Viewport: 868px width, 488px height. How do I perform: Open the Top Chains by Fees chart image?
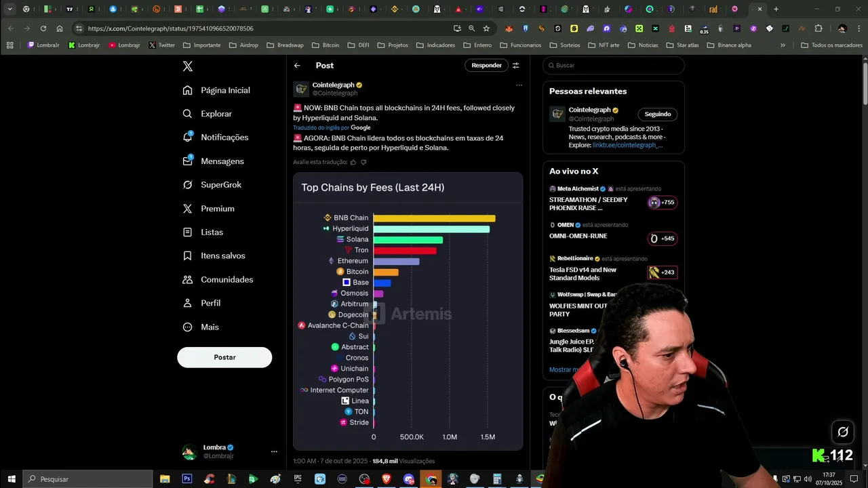coord(408,311)
